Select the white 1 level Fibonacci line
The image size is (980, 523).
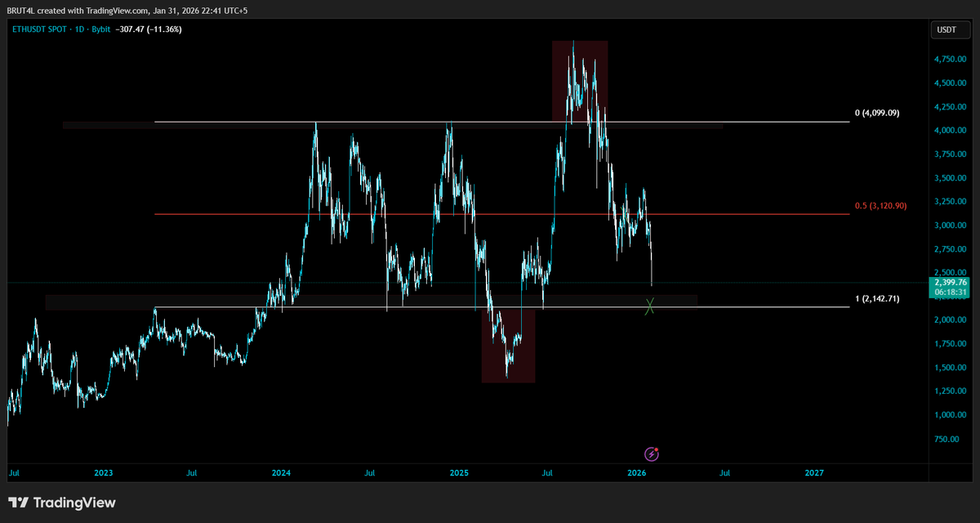tap(502, 307)
